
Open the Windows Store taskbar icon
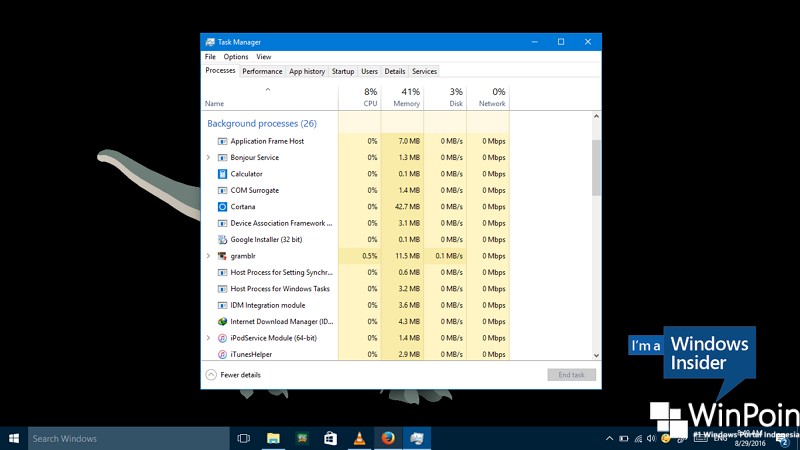tap(331, 438)
